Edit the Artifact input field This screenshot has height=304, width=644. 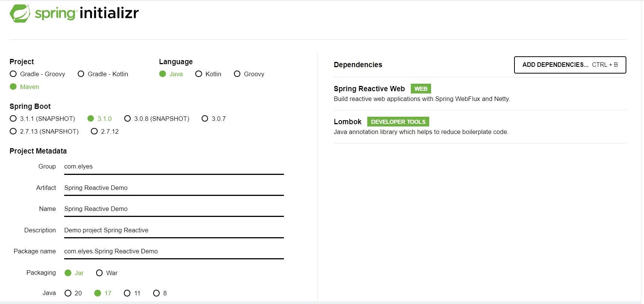click(174, 188)
